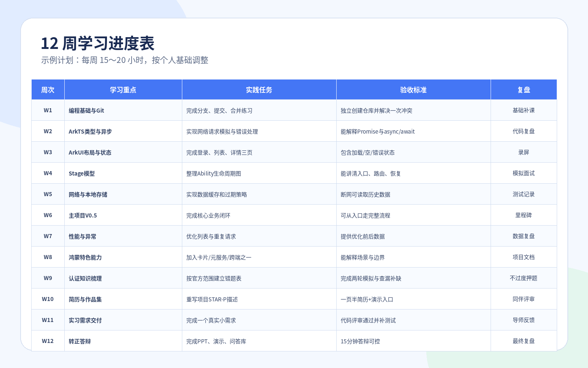Click the W11 week cell

(48, 320)
